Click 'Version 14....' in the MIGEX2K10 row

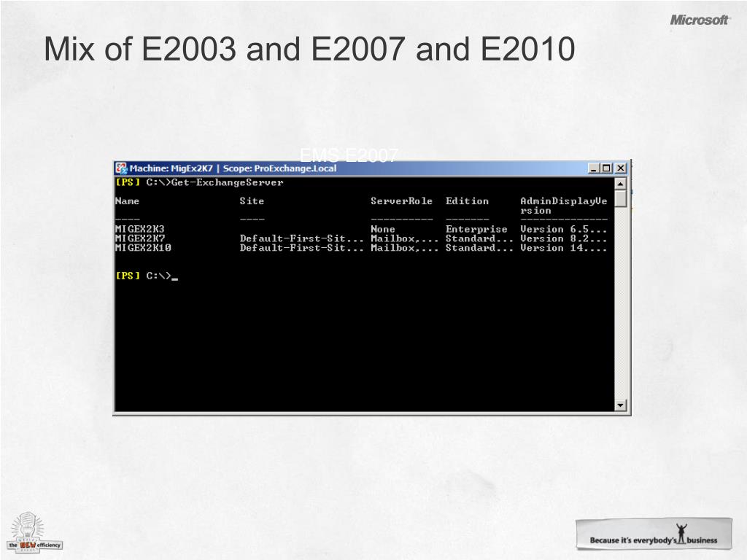[564, 248]
